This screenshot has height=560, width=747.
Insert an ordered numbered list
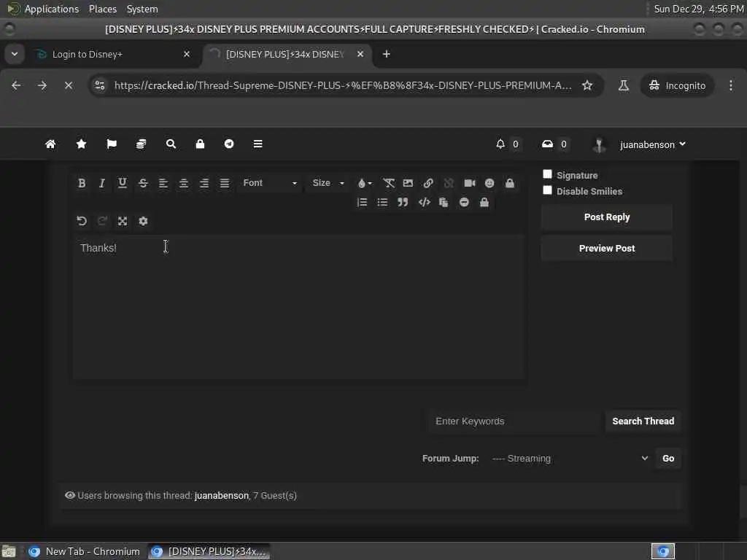(x=362, y=203)
